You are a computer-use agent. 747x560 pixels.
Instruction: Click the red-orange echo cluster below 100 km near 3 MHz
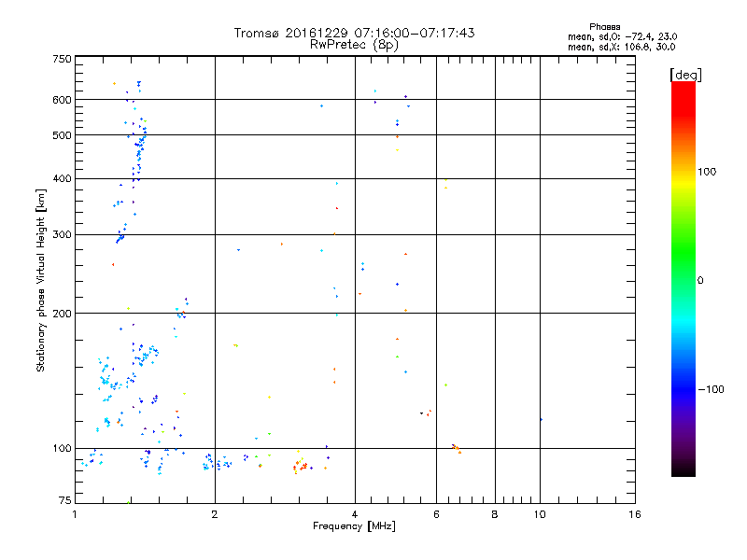pos(300,466)
